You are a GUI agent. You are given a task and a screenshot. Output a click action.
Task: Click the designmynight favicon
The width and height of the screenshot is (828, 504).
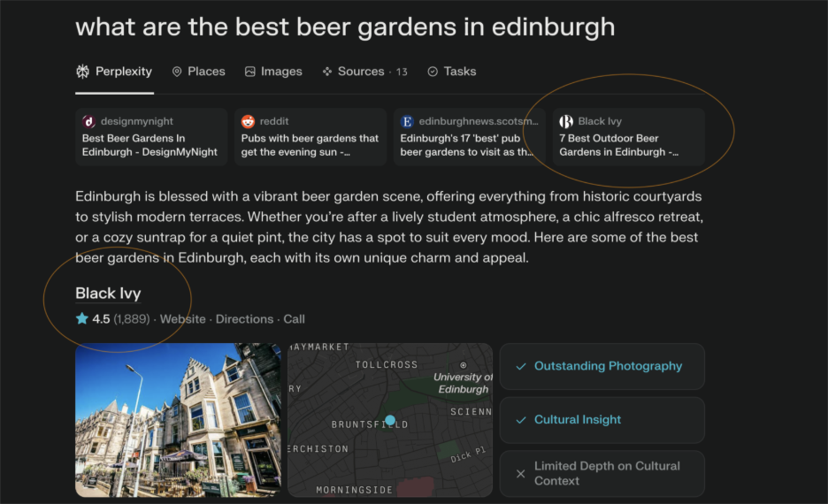pos(88,121)
